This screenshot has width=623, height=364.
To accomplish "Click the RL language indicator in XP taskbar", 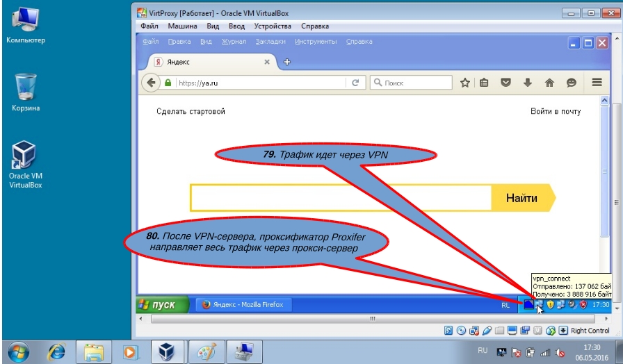I will tap(505, 305).
